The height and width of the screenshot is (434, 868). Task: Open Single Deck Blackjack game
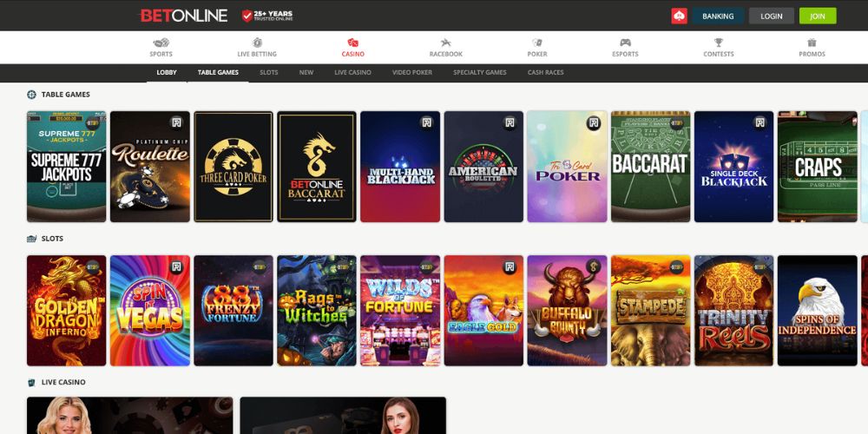click(734, 167)
